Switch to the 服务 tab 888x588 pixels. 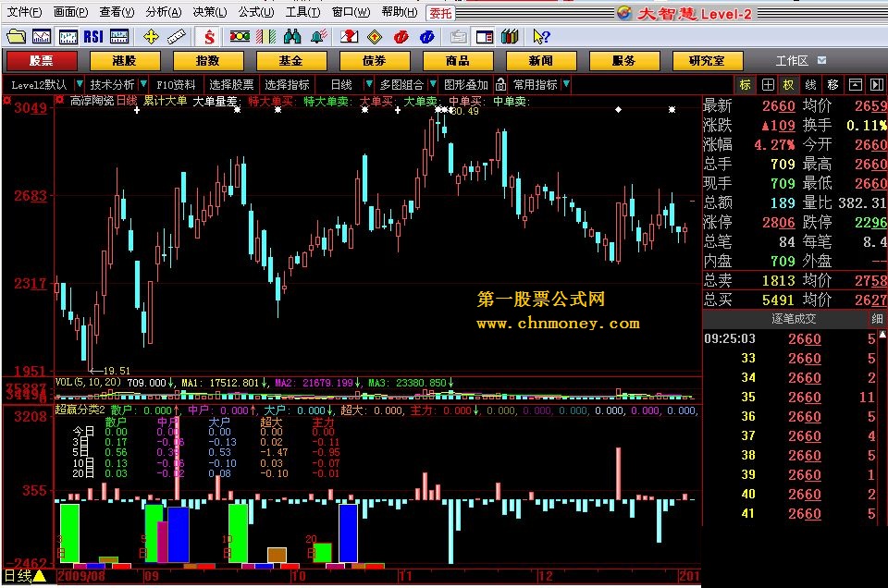pyautogui.click(x=624, y=60)
